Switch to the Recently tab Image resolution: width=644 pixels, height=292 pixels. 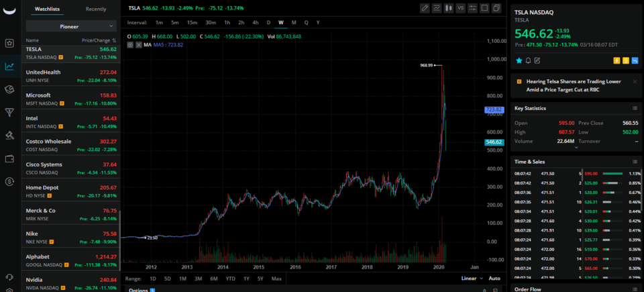coord(96,9)
